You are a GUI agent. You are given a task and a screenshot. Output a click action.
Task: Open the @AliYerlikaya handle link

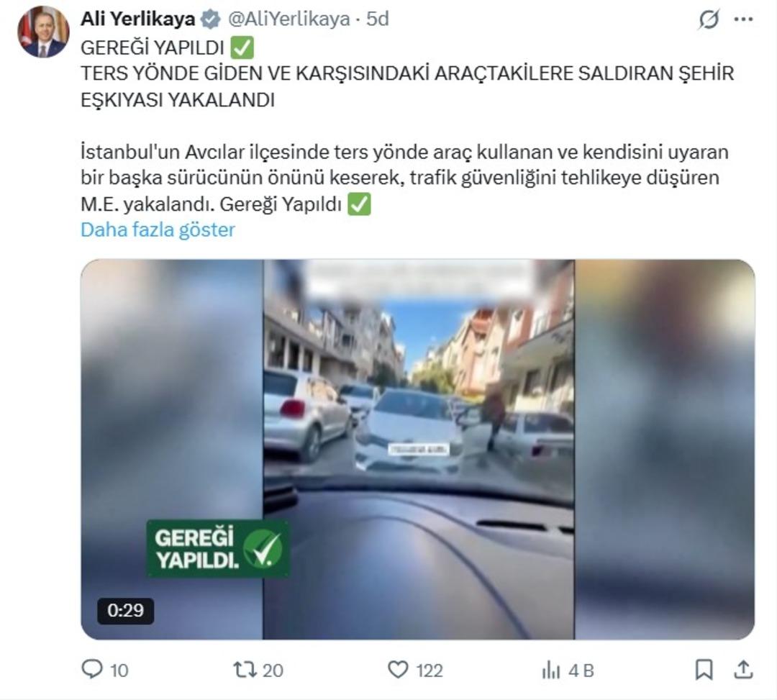click(289, 19)
